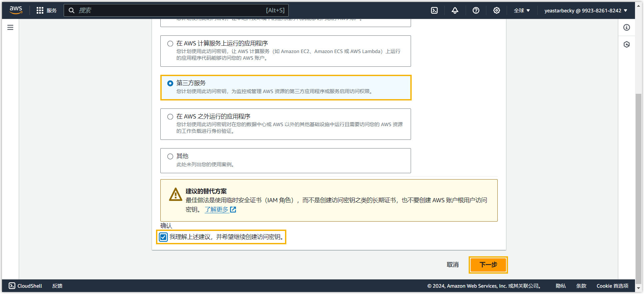Viewport: 644px width, 294px height.
Task: Click the hexagon icon in right sidebar
Action: click(x=627, y=44)
